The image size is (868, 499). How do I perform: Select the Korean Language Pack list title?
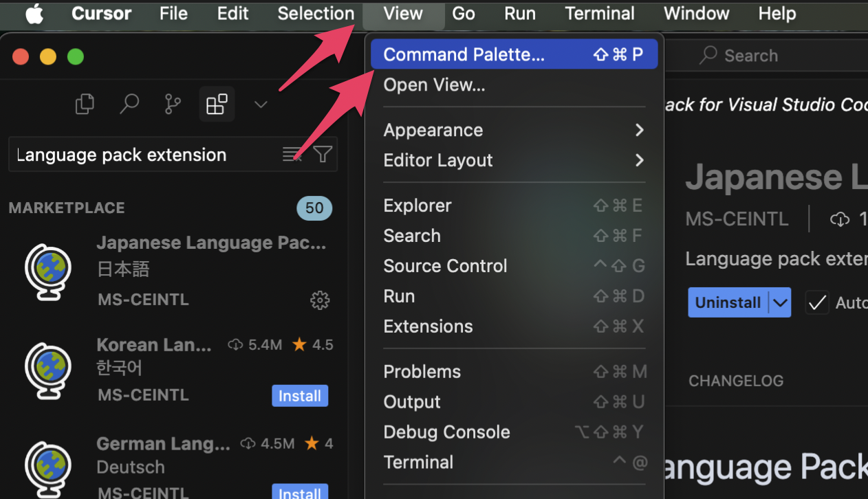[x=155, y=344]
